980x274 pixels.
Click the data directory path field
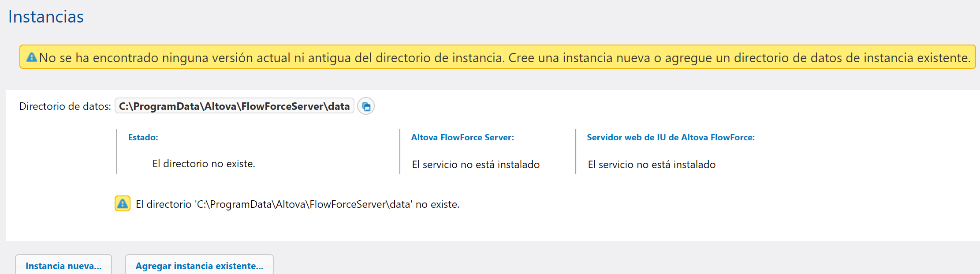(234, 106)
